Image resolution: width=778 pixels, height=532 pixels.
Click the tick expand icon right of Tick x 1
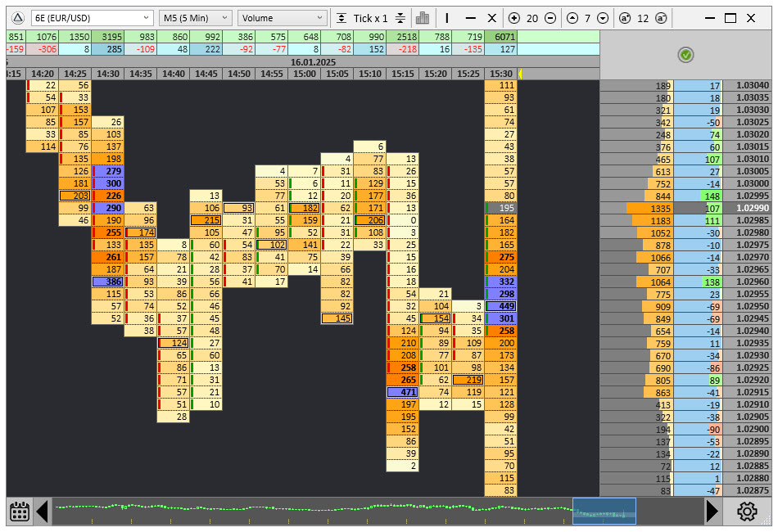click(x=400, y=18)
